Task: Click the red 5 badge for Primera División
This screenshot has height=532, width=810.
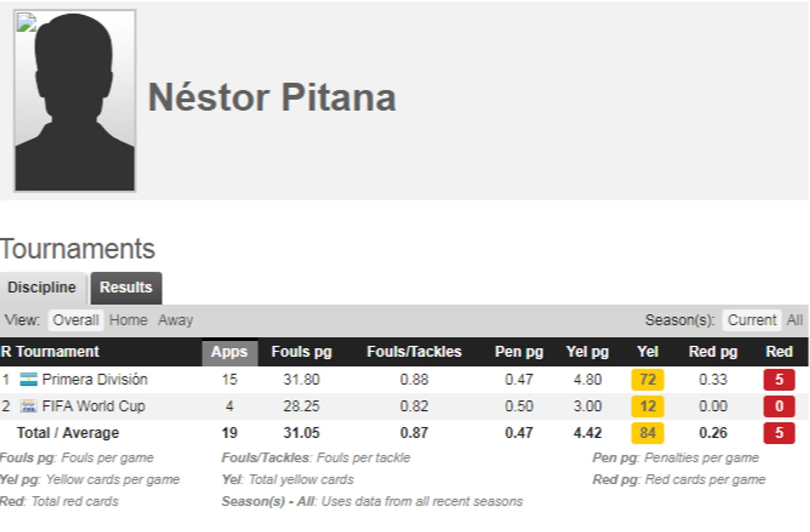Action: pos(779,379)
